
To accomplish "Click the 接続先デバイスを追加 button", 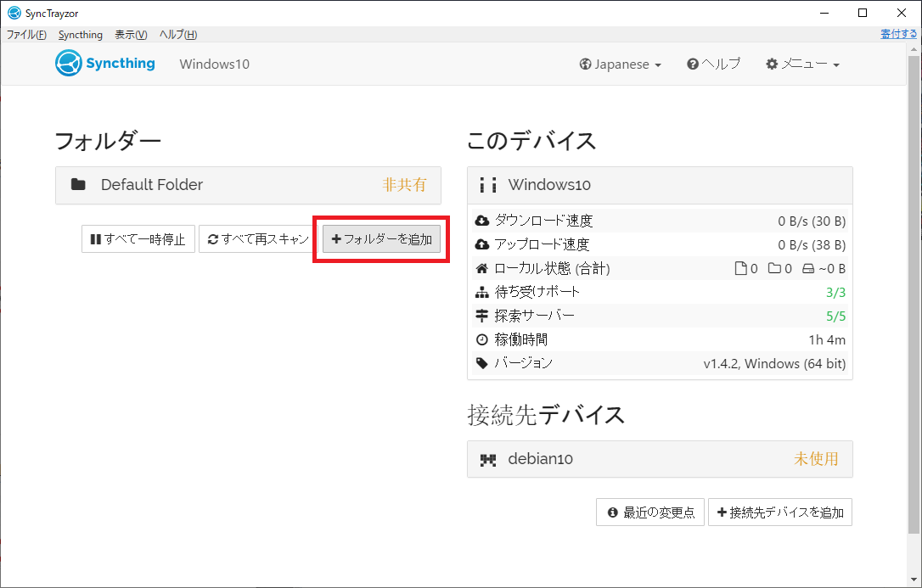I will coord(780,512).
